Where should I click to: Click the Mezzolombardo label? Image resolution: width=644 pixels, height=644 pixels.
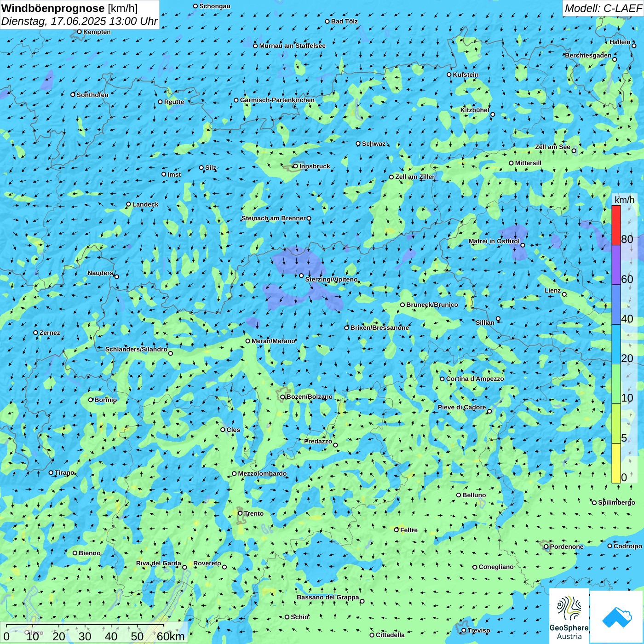(262, 473)
